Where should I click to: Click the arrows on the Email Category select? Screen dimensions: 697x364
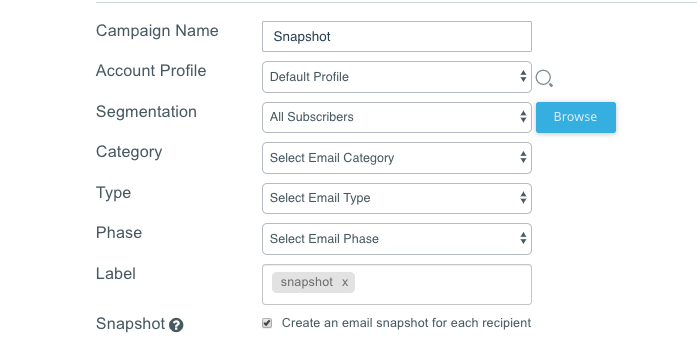point(523,157)
